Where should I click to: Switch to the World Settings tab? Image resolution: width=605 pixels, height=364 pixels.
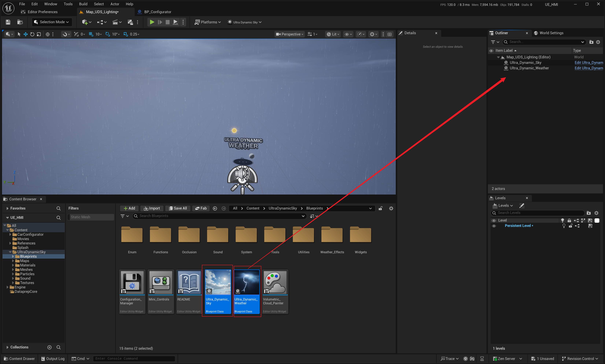[549, 33]
